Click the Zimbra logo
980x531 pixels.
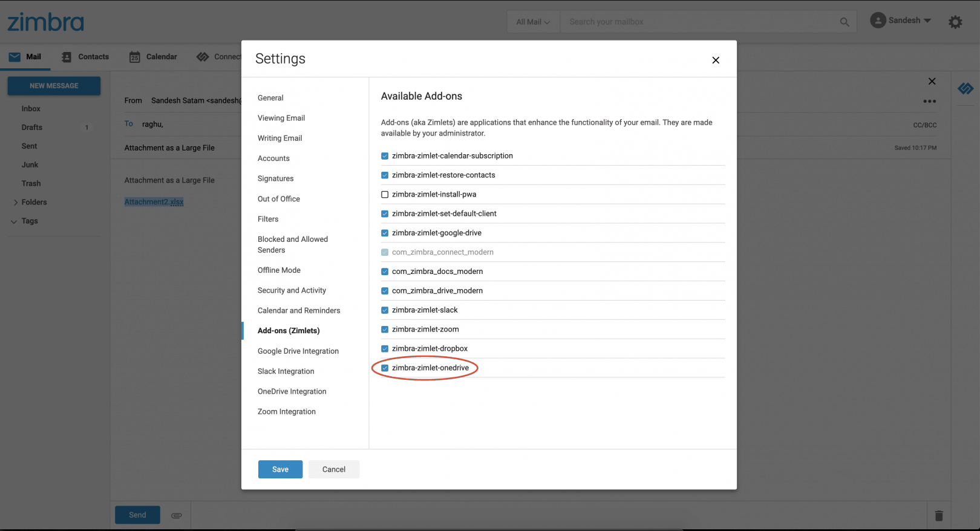(45, 22)
